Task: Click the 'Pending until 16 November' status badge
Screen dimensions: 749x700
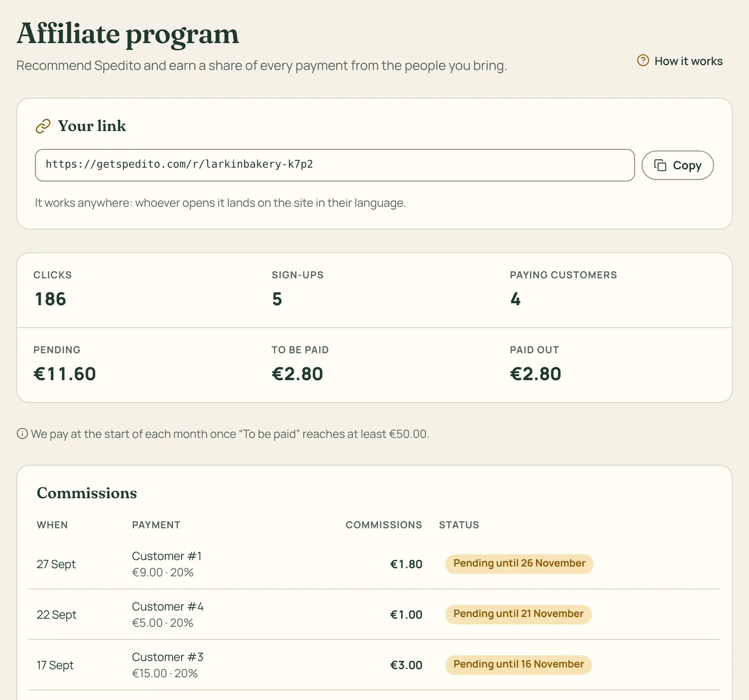Action: 518,665
